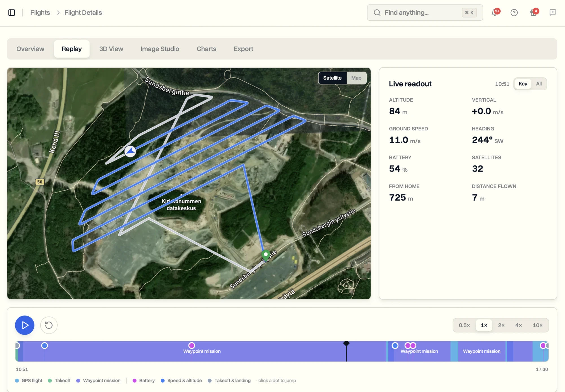Click the play replay button
Screen dimensions: 565x392
(25, 325)
